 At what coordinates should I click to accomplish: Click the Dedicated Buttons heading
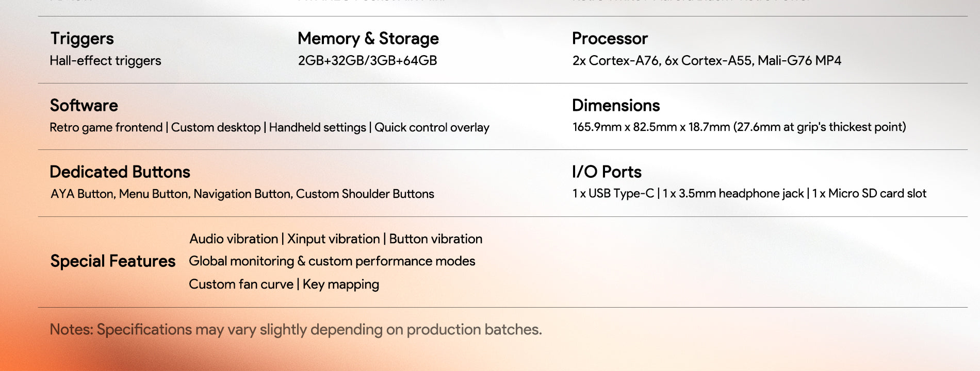click(120, 172)
